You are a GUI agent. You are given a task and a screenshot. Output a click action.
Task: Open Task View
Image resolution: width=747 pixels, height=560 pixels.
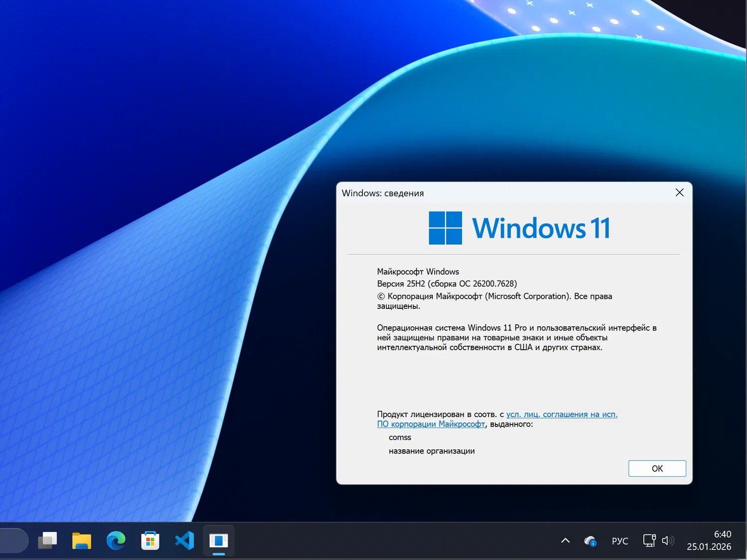point(47,541)
